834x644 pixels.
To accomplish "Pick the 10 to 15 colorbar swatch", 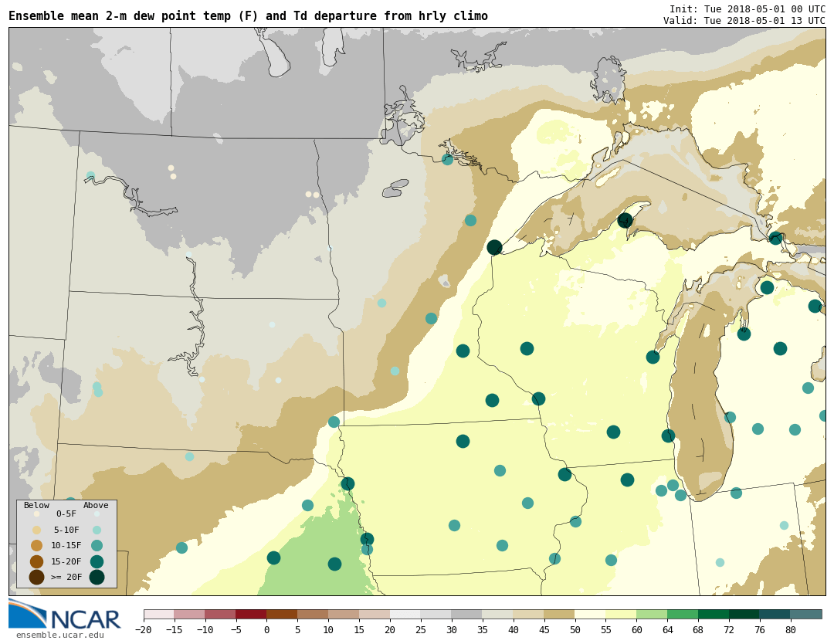I will click(x=344, y=614).
